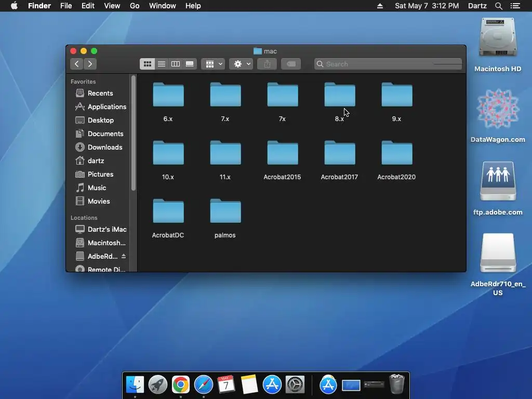Image resolution: width=532 pixels, height=399 pixels.
Task: Open the Acrobat2020 folder
Action: click(397, 153)
